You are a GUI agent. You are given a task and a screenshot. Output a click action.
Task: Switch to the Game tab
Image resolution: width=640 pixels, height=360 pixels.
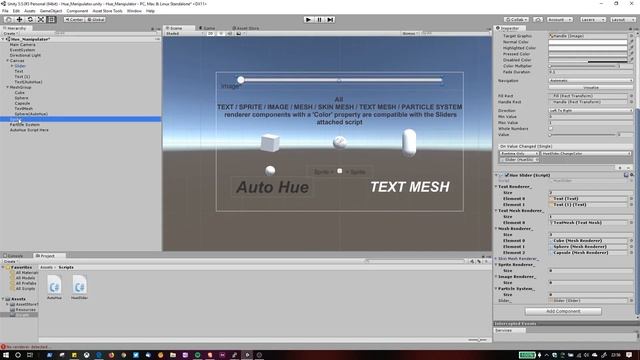(208, 28)
